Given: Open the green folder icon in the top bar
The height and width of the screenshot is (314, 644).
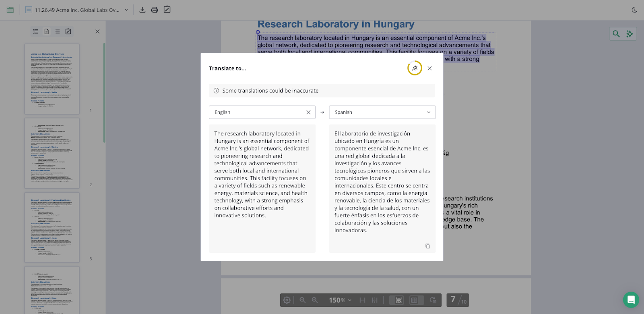Looking at the screenshot, I should point(10,10).
